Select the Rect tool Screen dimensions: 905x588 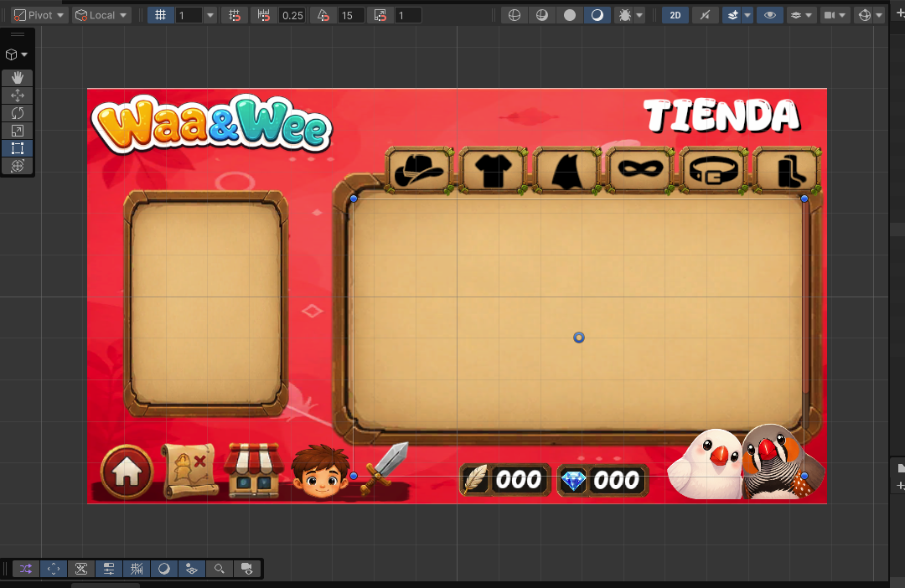click(18, 148)
